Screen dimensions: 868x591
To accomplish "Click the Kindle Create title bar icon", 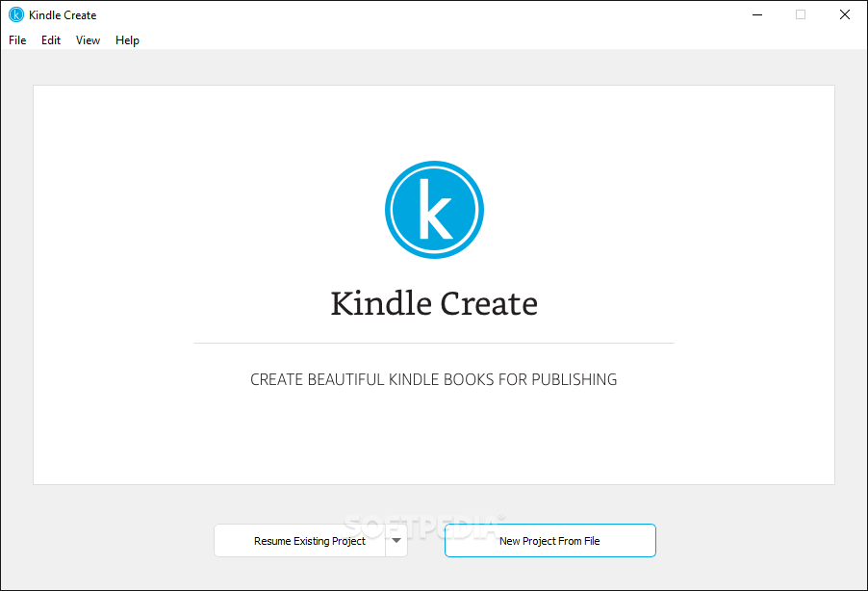I will coord(16,15).
